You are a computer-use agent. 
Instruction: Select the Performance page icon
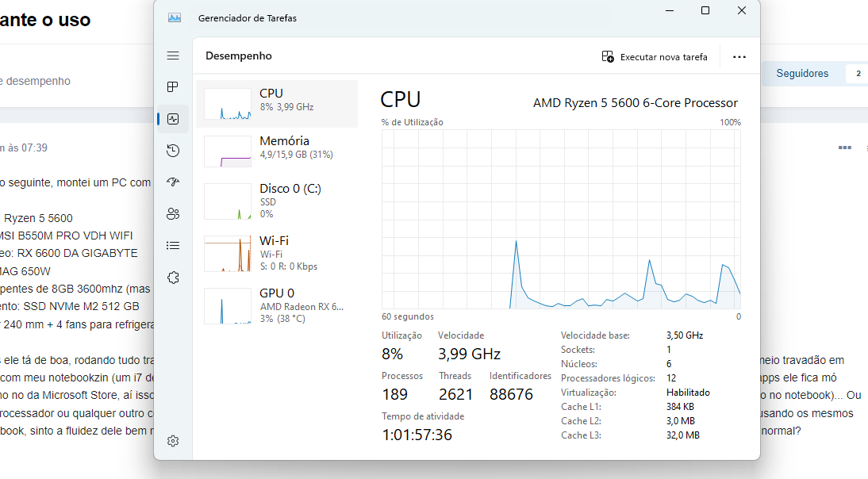click(173, 119)
